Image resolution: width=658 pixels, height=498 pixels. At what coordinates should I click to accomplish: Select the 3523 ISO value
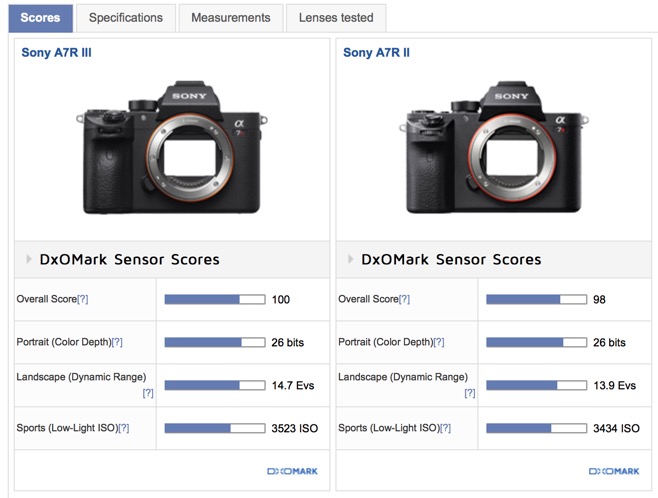point(295,428)
